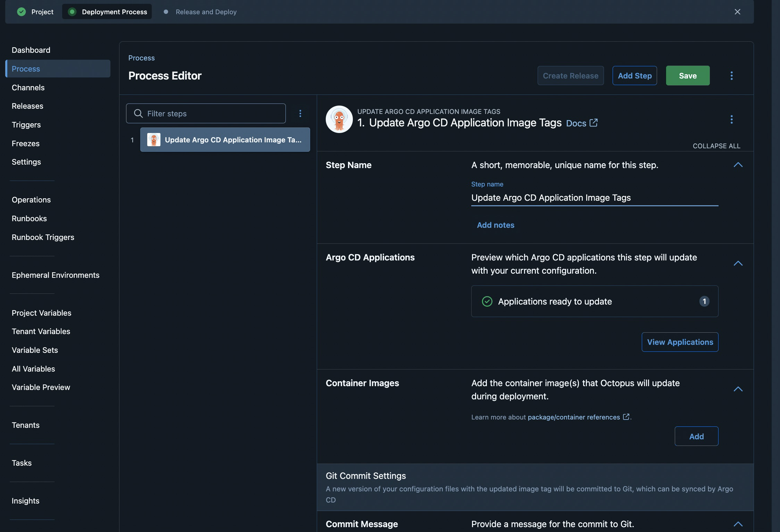Edit the Step name text field
Image resolution: width=780 pixels, height=532 pixels.
595,198
